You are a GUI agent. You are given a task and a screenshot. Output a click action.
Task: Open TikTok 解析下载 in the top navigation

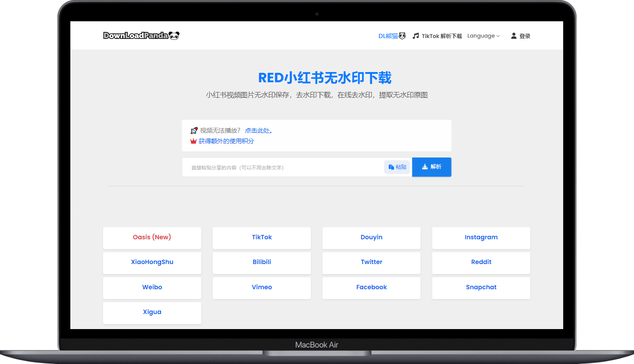(x=437, y=36)
